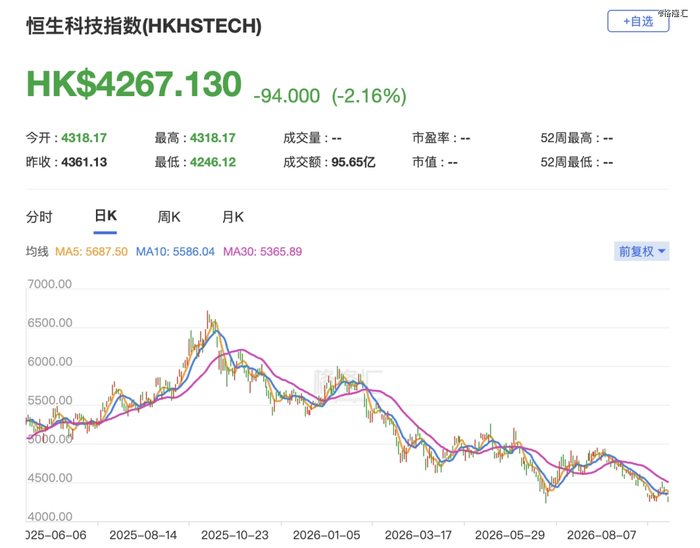Click the 2025-08-14 date axis label

[x=143, y=535]
